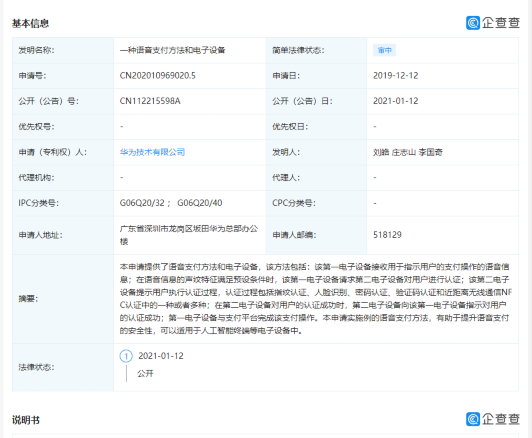Image resolution: width=532 pixels, height=438 pixels.
Task: Click the 企查查 logo icon beside 基本信息
Action: (x=473, y=23)
